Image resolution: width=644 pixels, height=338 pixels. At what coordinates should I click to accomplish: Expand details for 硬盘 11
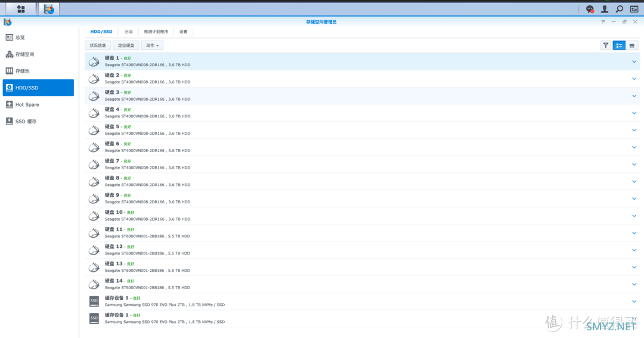(x=634, y=233)
